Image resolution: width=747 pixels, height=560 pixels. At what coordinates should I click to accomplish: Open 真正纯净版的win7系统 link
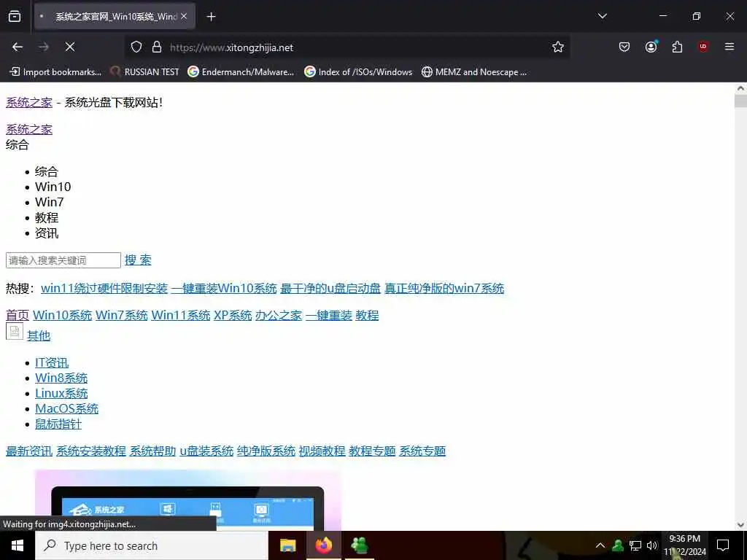click(x=444, y=288)
